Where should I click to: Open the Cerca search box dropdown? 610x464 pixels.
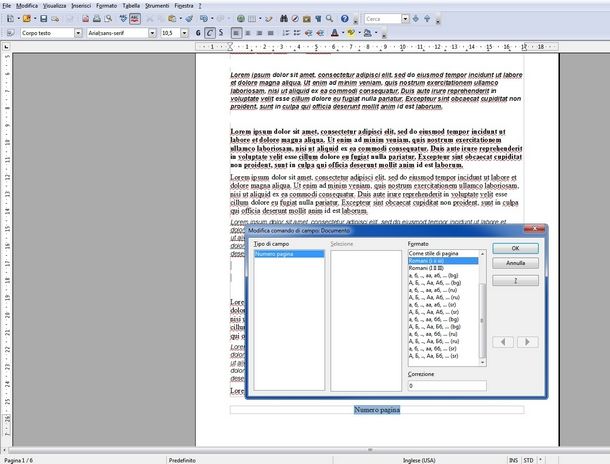tap(405, 19)
